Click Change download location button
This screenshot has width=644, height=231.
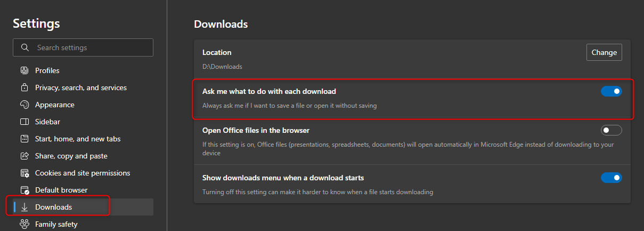tap(604, 52)
